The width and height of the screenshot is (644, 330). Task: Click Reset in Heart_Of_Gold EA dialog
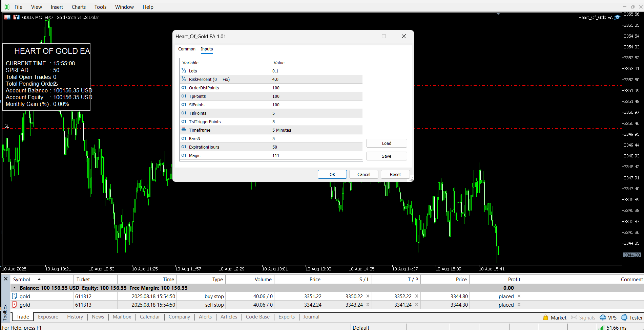click(395, 174)
